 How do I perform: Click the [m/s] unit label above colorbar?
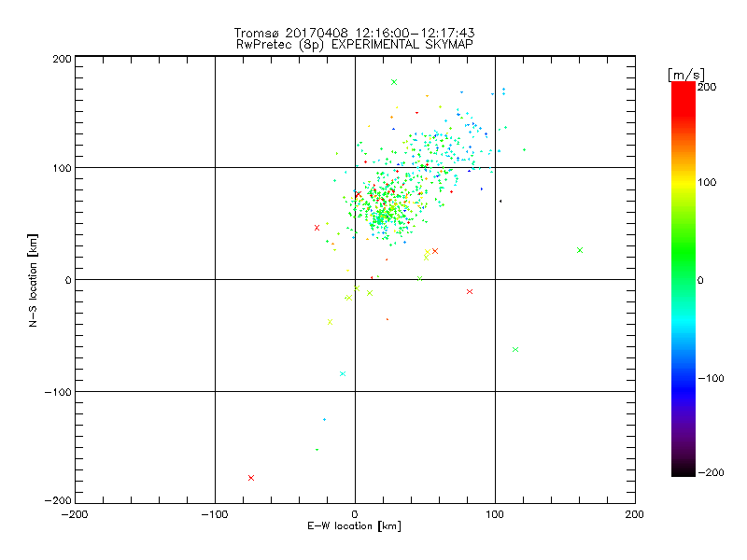pos(686,75)
